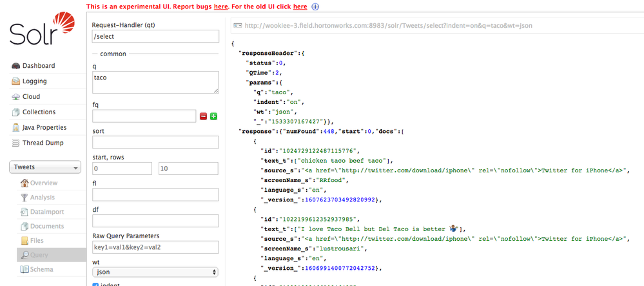Click the Raw Query Parameters field
Image resolution: width=644 pixels, height=286 pixels.
coord(155,247)
